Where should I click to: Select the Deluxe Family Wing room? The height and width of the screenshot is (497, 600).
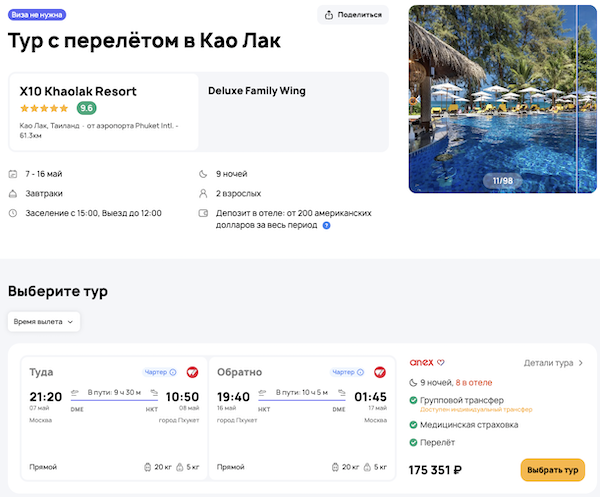point(257,91)
